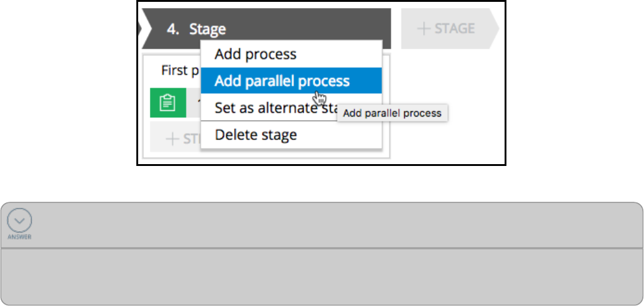644x306 pixels.
Task: Select Add process from the context menu
Action: click(x=255, y=54)
